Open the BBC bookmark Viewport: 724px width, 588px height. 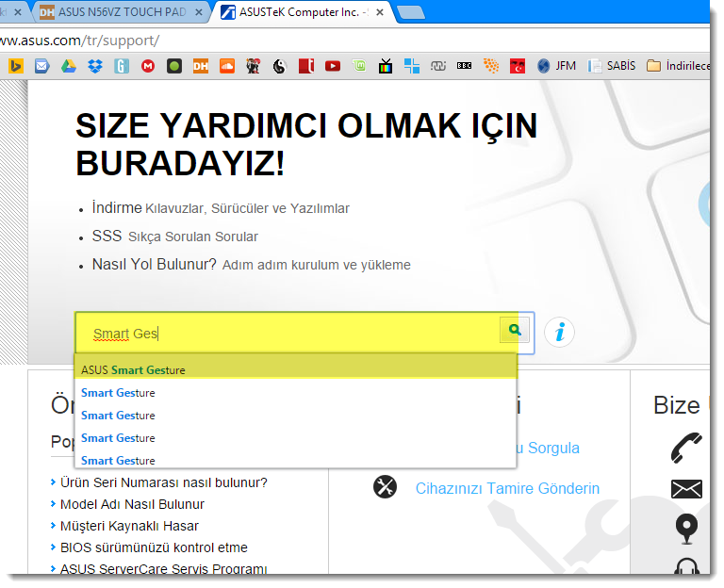coord(464,66)
